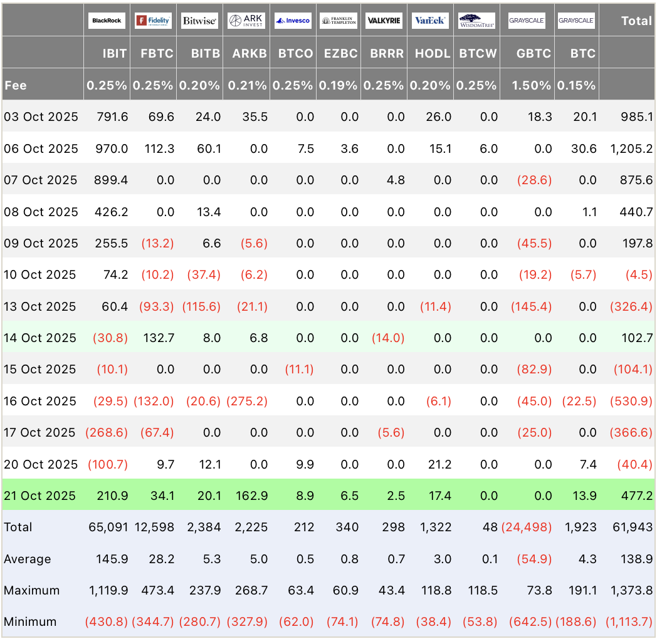Click the BlackRock logo in header

coord(107,21)
